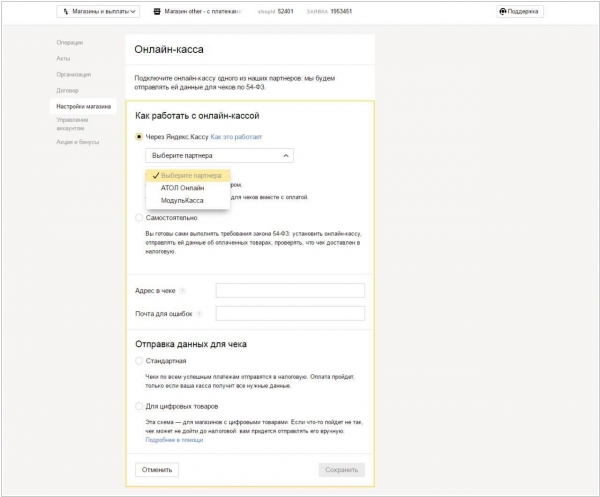Click the store icon beside Магазин other

[x=157, y=11]
